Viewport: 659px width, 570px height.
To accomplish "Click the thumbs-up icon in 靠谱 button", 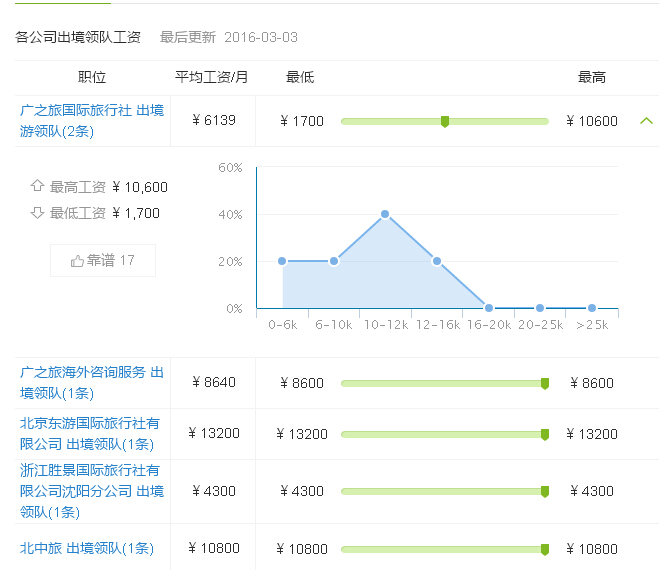I will pyautogui.click(x=77, y=261).
